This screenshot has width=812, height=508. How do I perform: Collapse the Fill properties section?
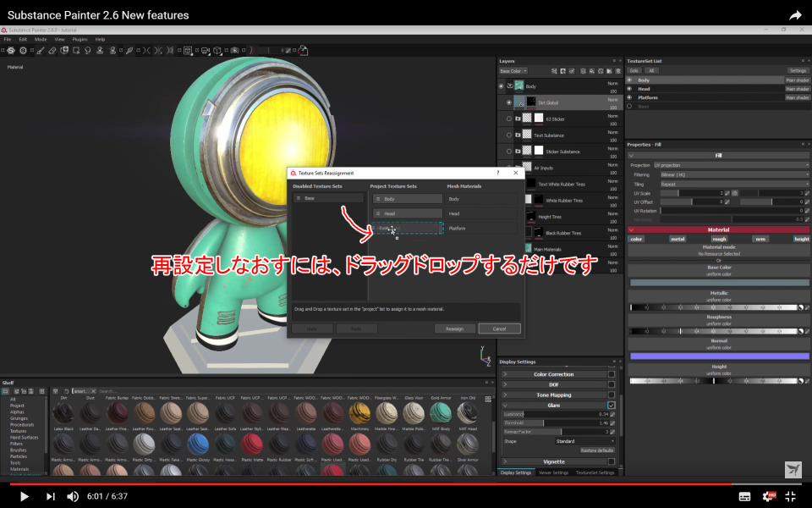631,156
